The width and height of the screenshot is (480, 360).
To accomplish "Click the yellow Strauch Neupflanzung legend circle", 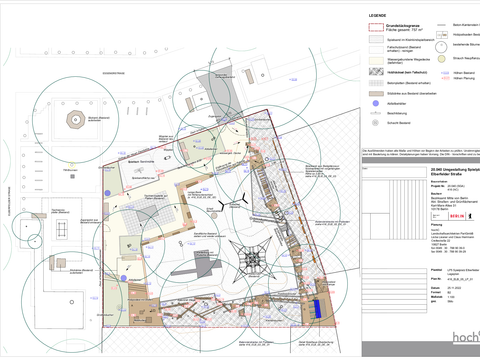I will pos(441,59).
